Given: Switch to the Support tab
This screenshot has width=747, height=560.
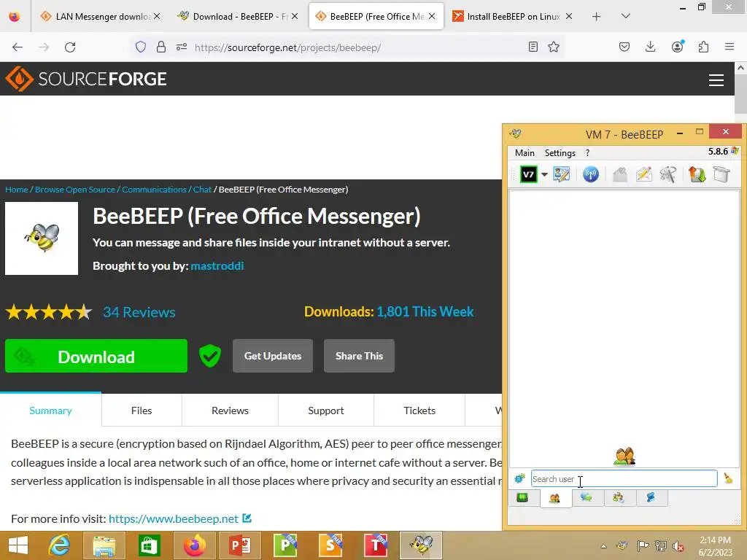Looking at the screenshot, I should (326, 410).
